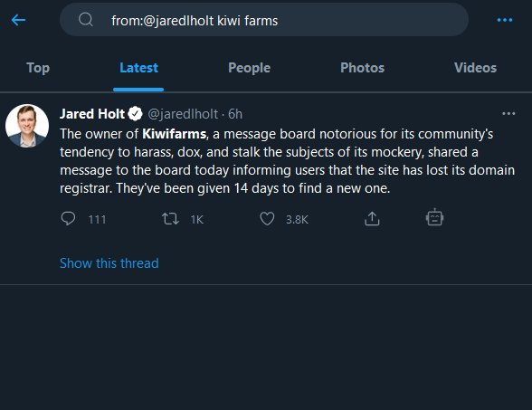Focus the search field with query text
The image size is (532, 410).
tap(264, 20)
